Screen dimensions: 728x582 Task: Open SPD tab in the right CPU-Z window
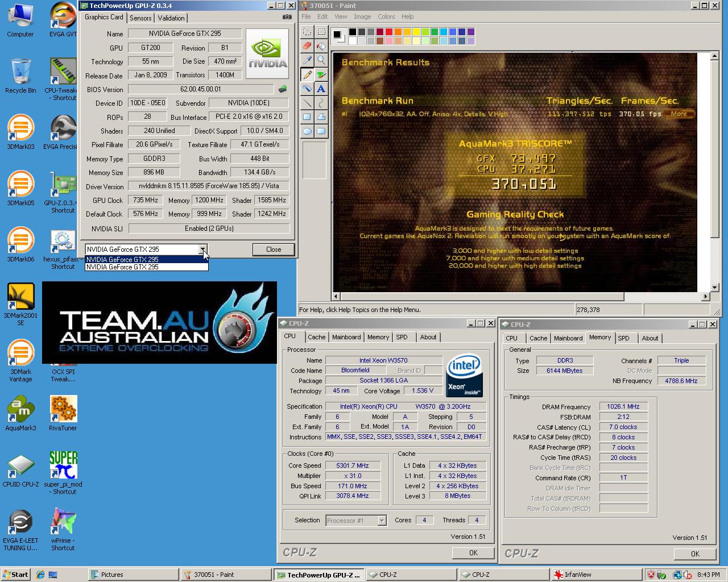pyautogui.click(x=624, y=338)
